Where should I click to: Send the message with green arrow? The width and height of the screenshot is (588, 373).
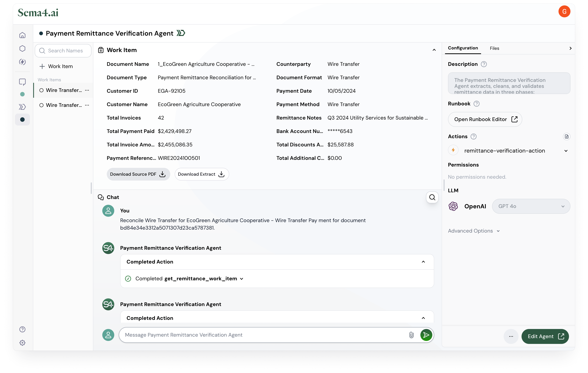point(426,335)
